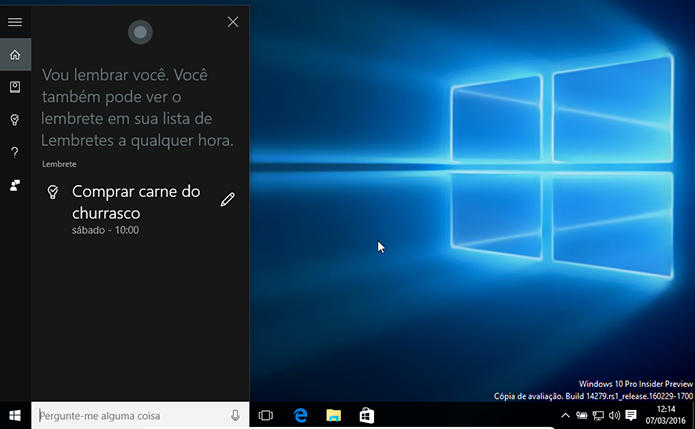Open Cortana feedback icon
The width and height of the screenshot is (695, 429).
(15, 185)
